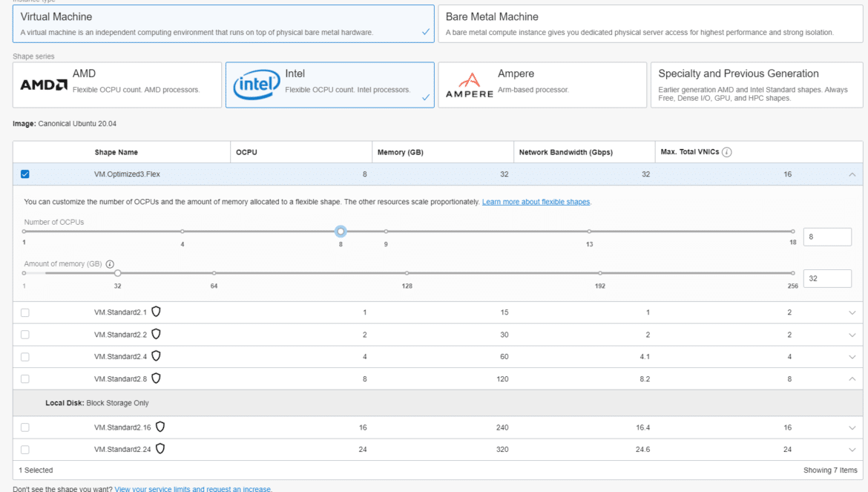This screenshot has height=492, width=868.
Task: Click the Memory (GB) column header
Action: click(x=400, y=152)
